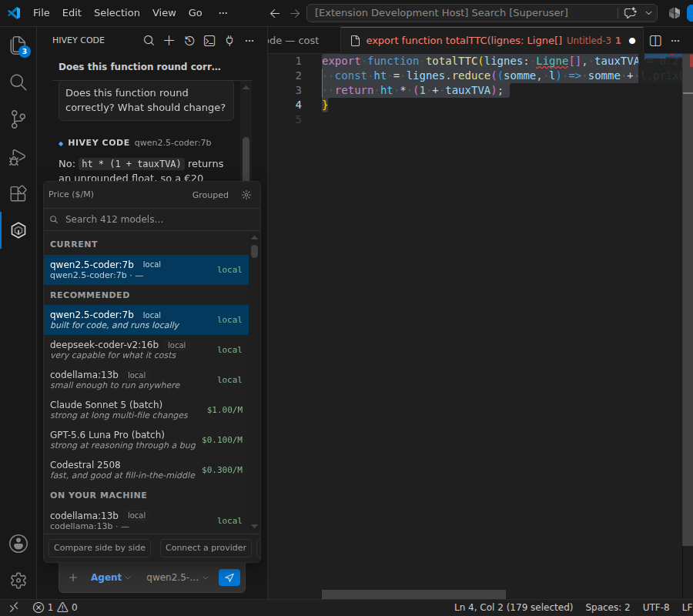Select qwen2.5-coder:7b under Current
The image size is (693, 616).
[146, 269]
